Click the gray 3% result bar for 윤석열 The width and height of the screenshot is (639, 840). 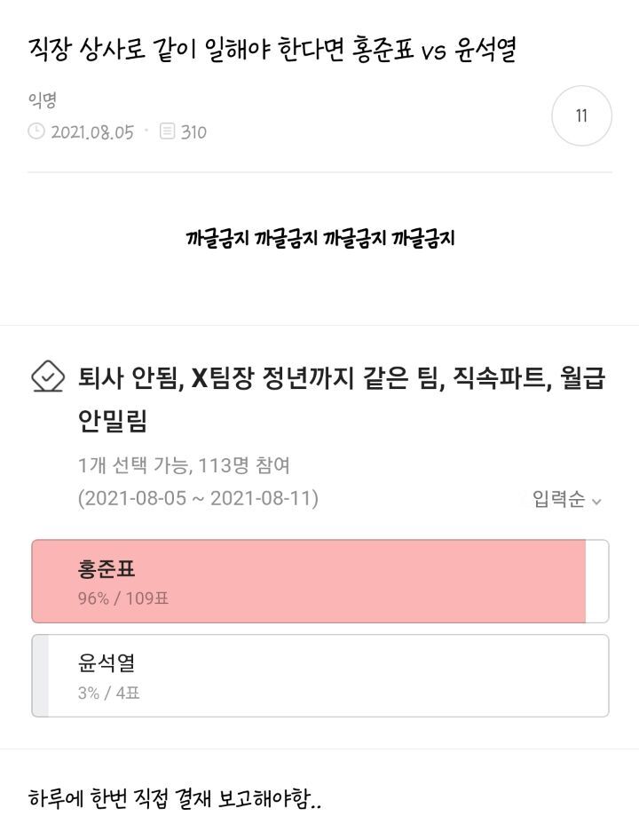point(40,675)
